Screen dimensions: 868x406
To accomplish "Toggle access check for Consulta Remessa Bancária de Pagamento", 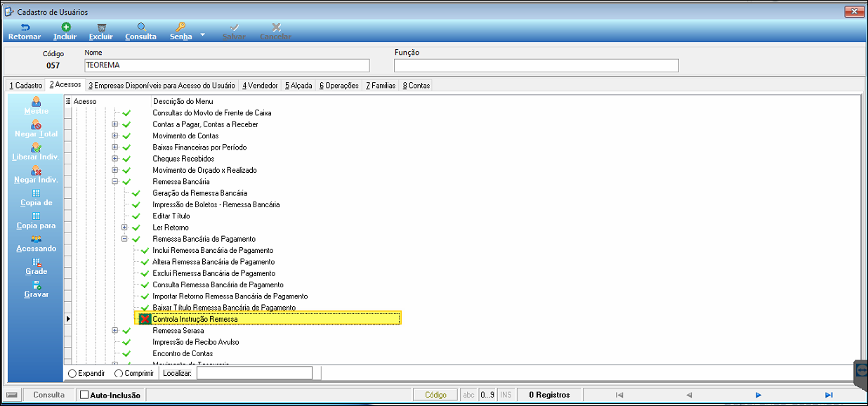I will (145, 284).
